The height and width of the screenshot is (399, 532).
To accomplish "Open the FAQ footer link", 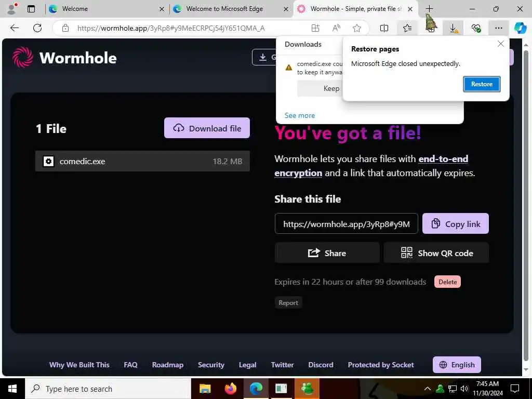I will (x=130, y=365).
